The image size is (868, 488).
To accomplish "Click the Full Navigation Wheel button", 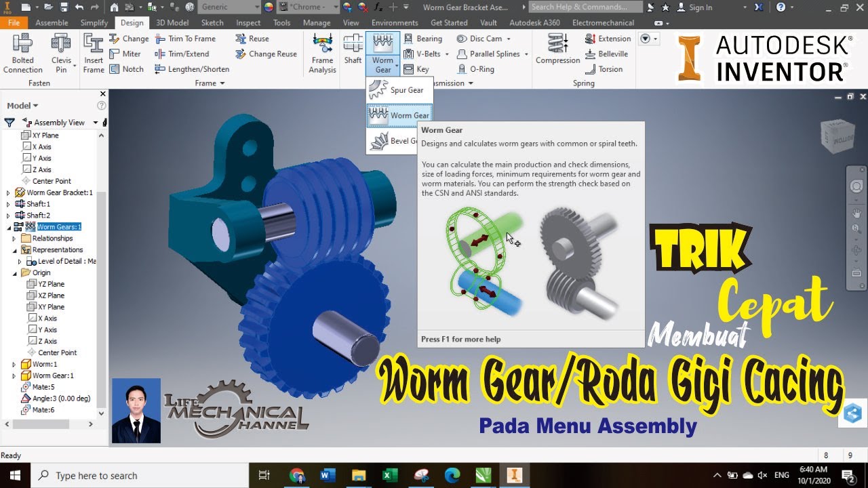I will [x=856, y=186].
